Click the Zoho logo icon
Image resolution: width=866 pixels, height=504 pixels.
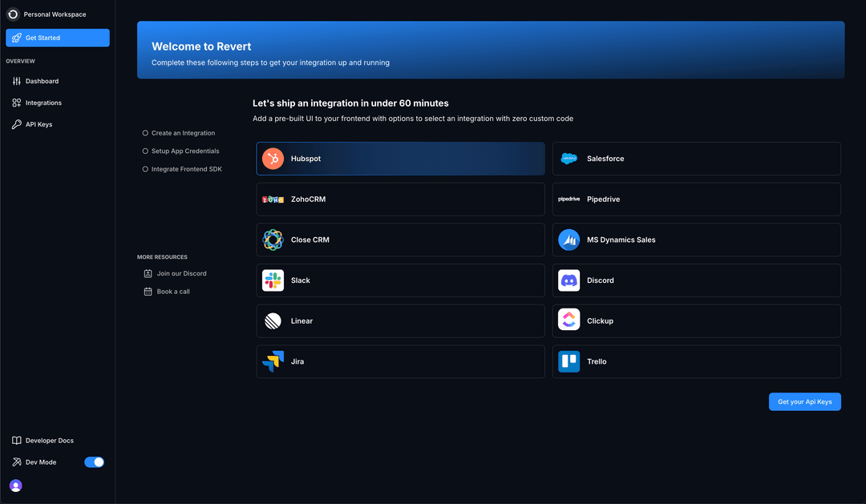coord(273,200)
